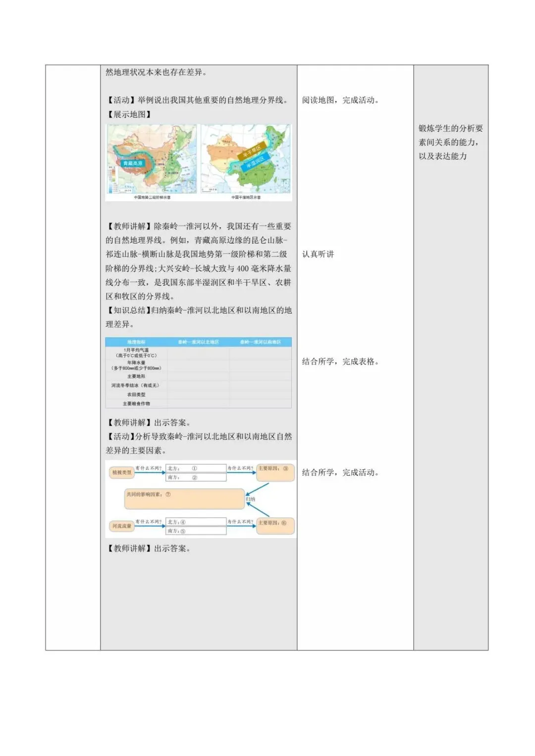The width and height of the screenshot is (535, 756).
Task: Click the line 然地理状况本来也存在差异。
Action: pyautogui.click(x=156, y=72)
